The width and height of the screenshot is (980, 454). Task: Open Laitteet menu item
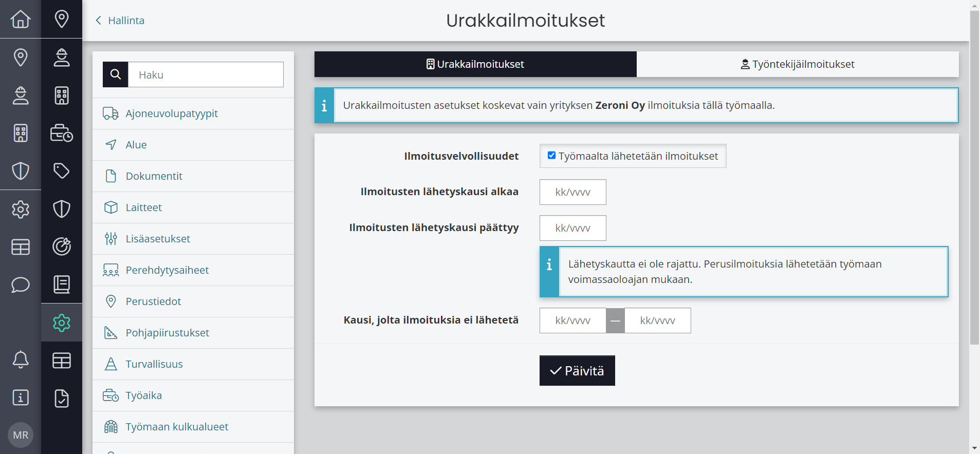(193, 207)
